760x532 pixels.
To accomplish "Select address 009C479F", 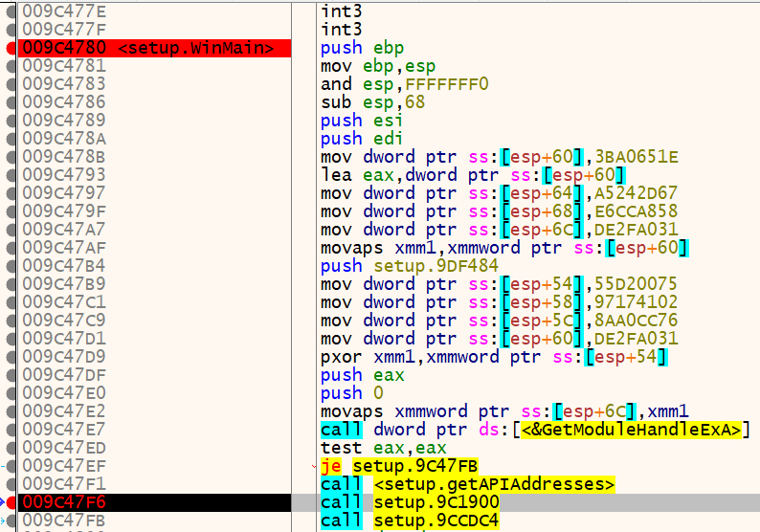I will tap(64, 211).
